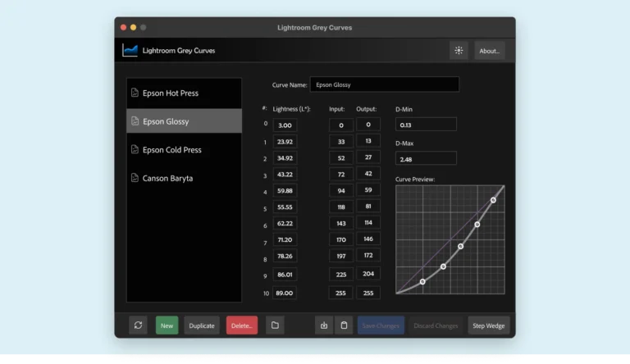Click the Epson Cold Press file icon

coord(135,149)
